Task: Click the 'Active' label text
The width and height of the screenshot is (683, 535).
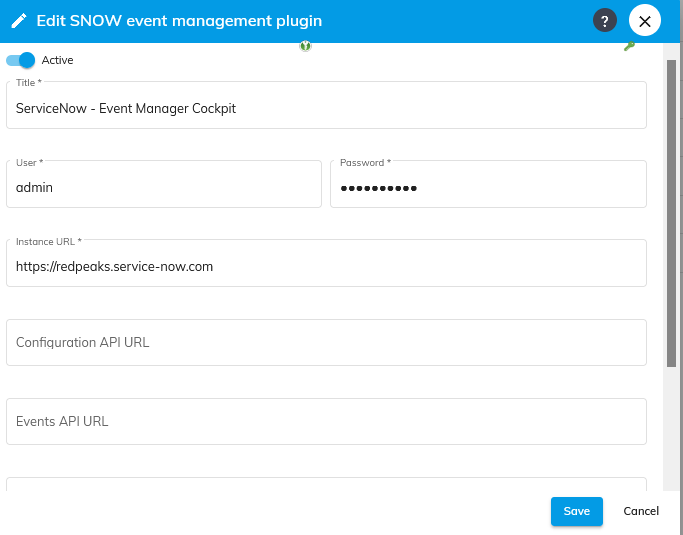Action: tap(57, 60)
